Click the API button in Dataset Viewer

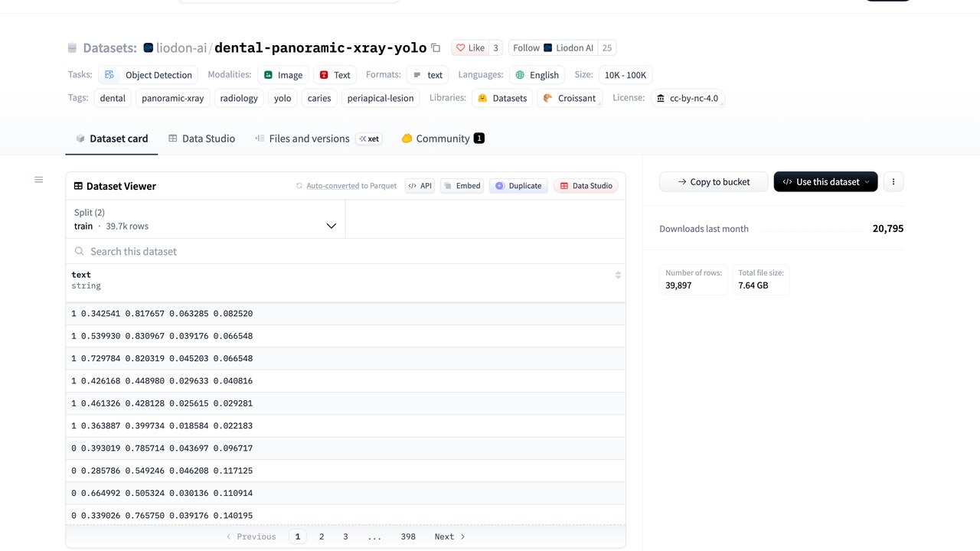pos(420,186)
